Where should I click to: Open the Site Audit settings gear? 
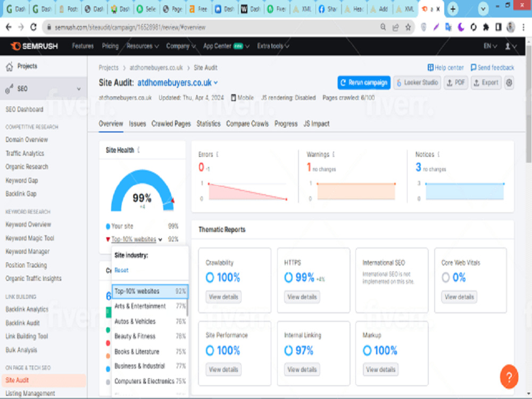(509, 82)
